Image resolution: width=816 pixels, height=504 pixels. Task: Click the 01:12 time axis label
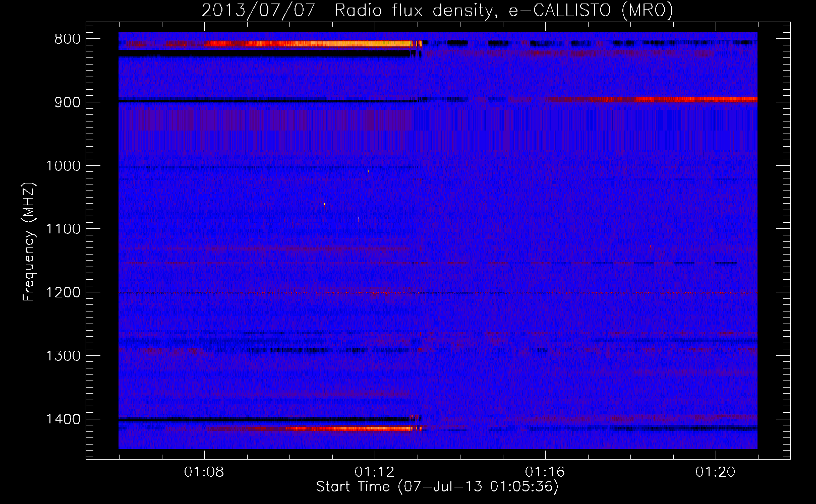click(x=375, y=472)
